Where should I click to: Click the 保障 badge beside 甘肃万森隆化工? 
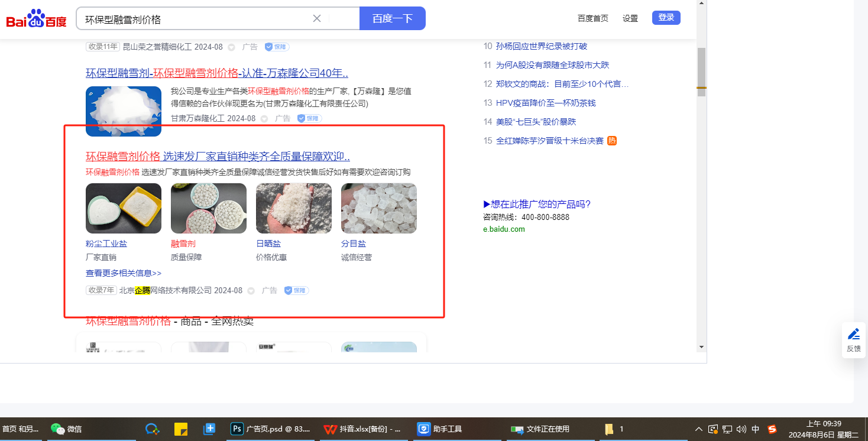coord(309,118)
